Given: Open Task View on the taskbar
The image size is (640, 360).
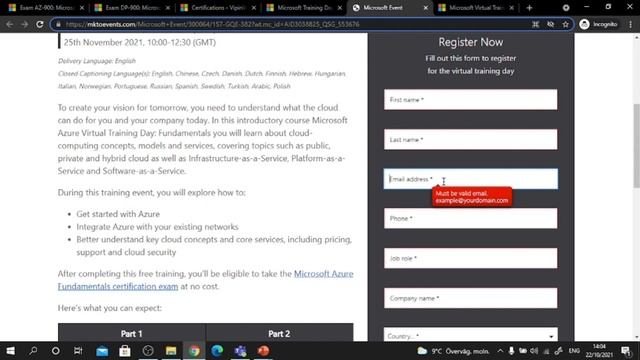Looking at the screenshot, I should 78,351.
